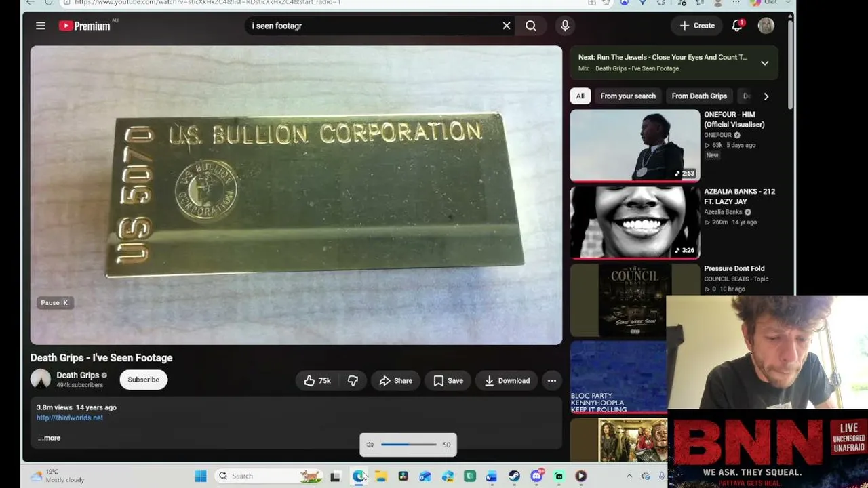Reload the page in the browser

point(49,3)
